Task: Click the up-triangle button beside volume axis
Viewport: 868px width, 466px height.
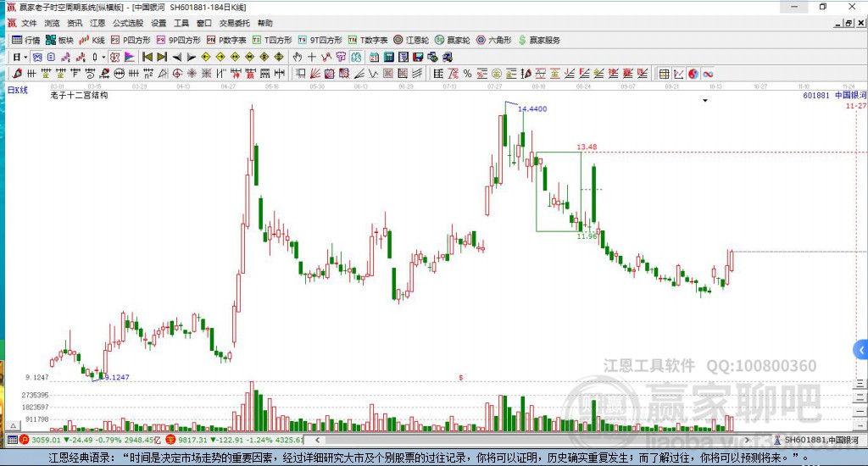Action: [x=13, y=425]
